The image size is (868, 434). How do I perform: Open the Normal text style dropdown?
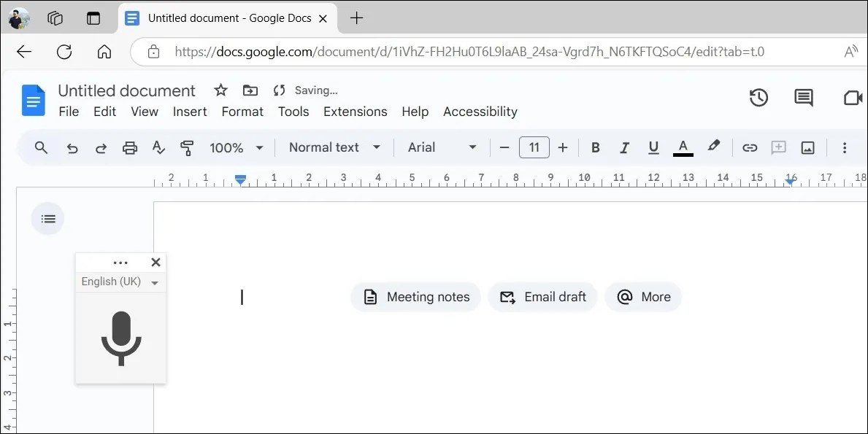pos(332,147)
